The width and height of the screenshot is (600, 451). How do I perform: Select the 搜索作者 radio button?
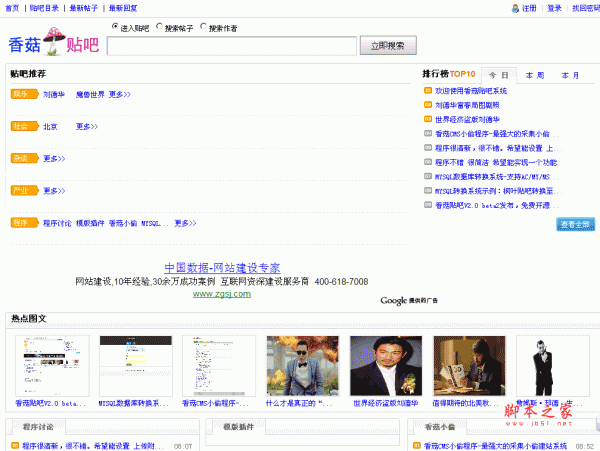pos(203,26)
